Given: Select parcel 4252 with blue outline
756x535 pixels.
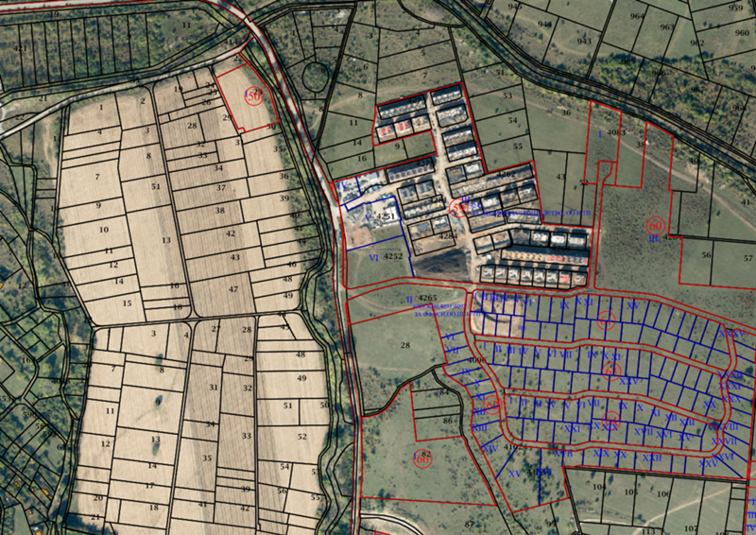Looking at the screenshot, I should [x=392, y=256].
